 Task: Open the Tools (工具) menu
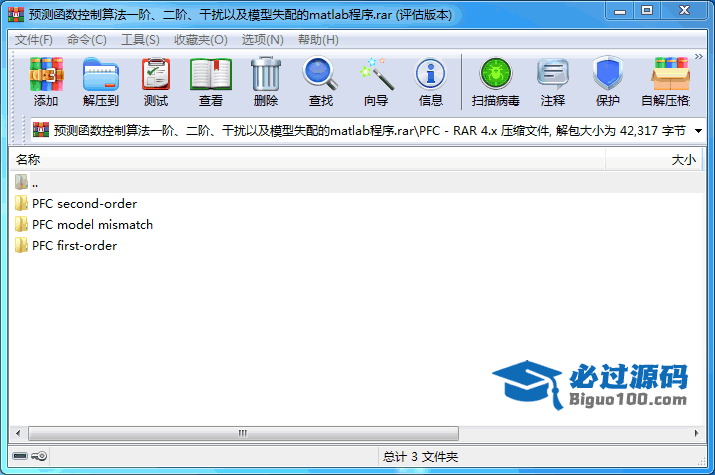140,40
